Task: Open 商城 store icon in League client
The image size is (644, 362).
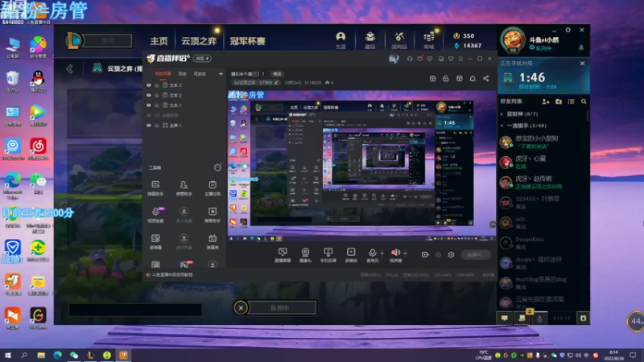Action: click(428, 40)
